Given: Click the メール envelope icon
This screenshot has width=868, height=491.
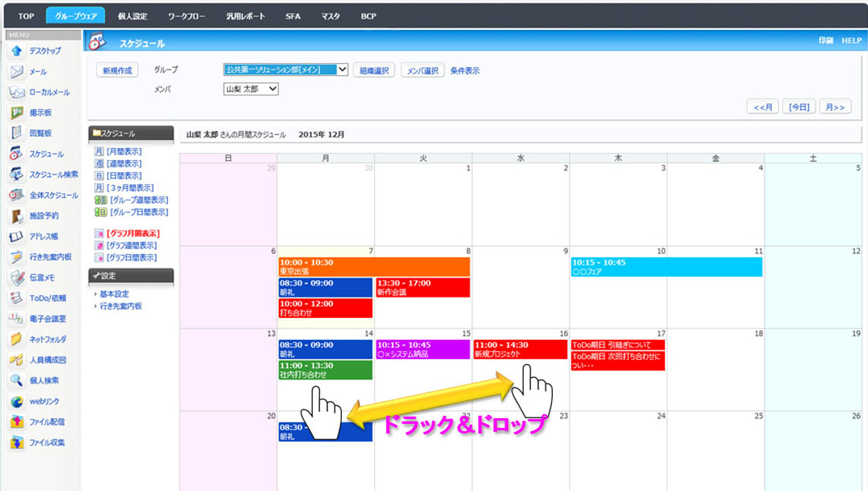Looking at the screenshot, I should (x=16, y=72).
